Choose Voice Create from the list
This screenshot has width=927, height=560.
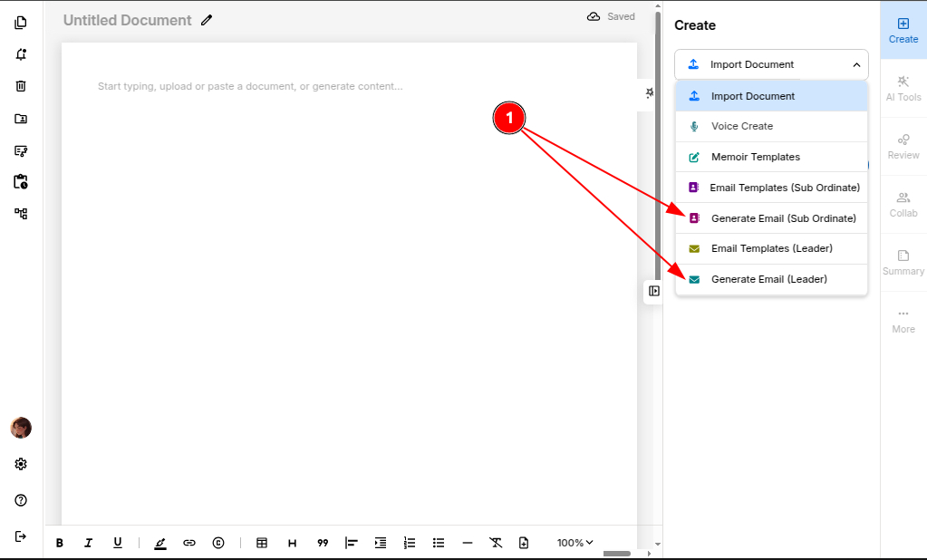742,126
